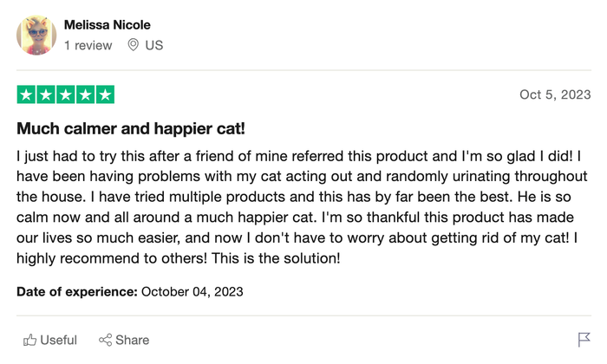Click the location pin icon

coord(133,45)
